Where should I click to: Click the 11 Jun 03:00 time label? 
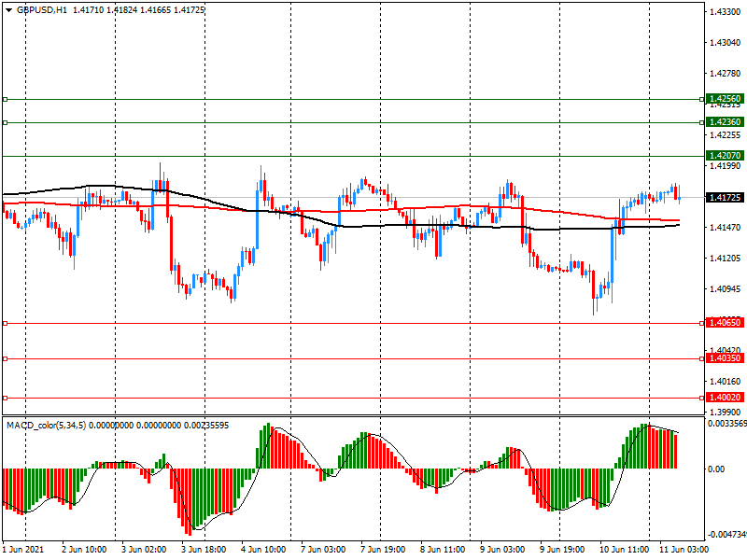[x=684, y=550]
